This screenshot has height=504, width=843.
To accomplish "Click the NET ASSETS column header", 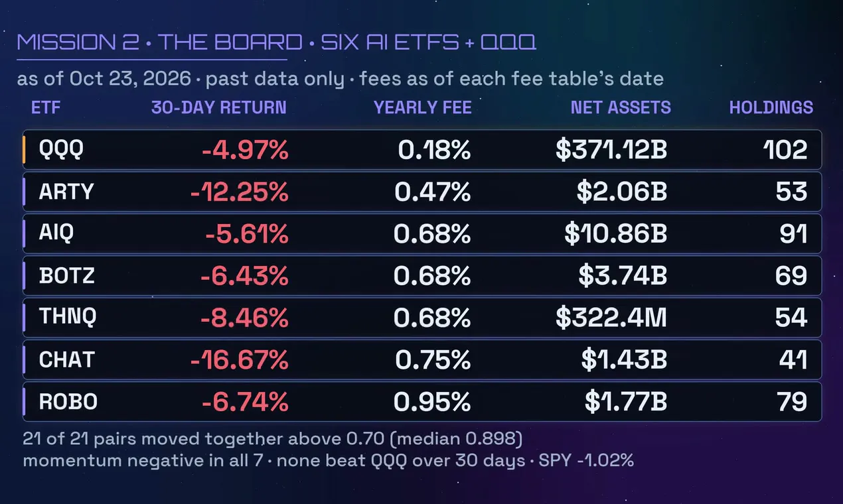I will pos(621,107).
